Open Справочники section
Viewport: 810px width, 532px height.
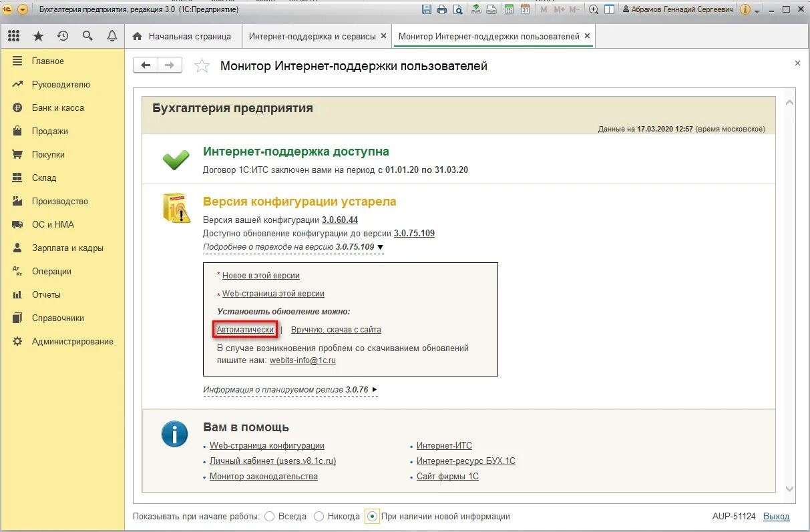point(62,318)
